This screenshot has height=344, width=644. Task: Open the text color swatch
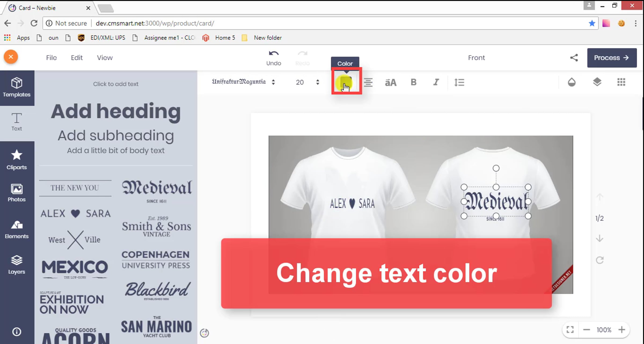[346, 82]
